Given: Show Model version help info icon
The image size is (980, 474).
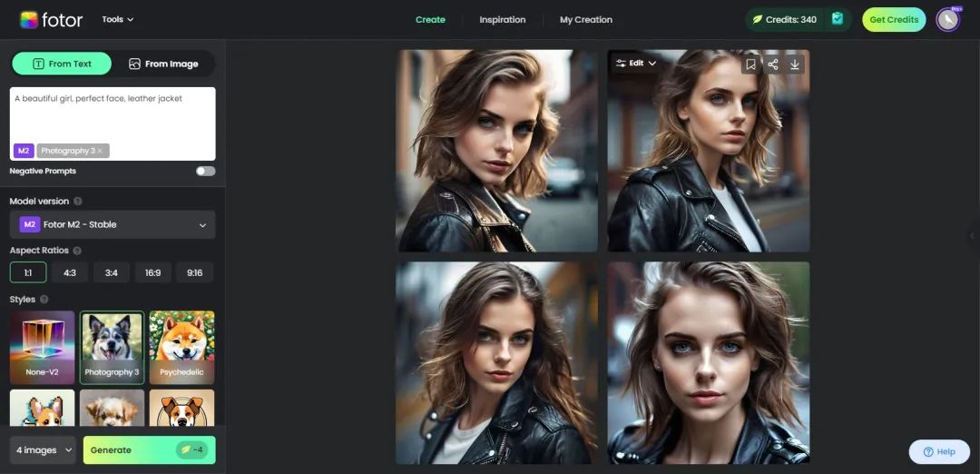Looking at the screenshot, I should 78,202.
